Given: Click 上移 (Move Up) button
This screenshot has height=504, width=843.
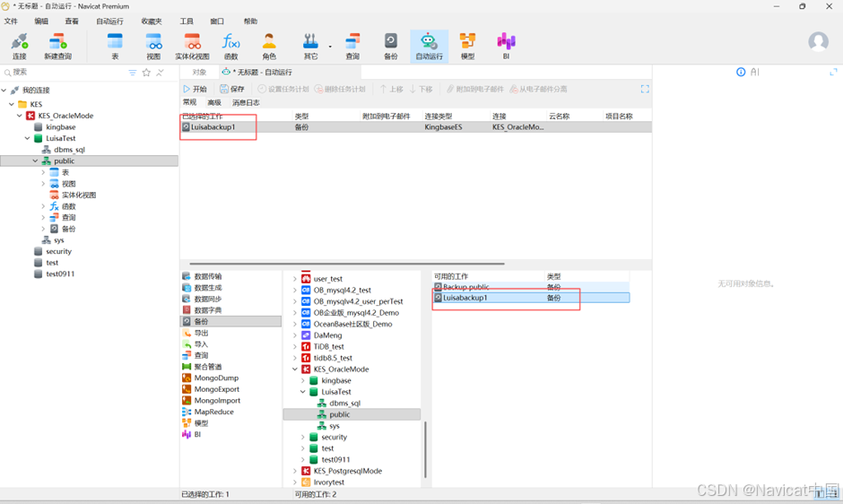Looking at the screenshot, I should pyautogui.click(x=391, y=90).
